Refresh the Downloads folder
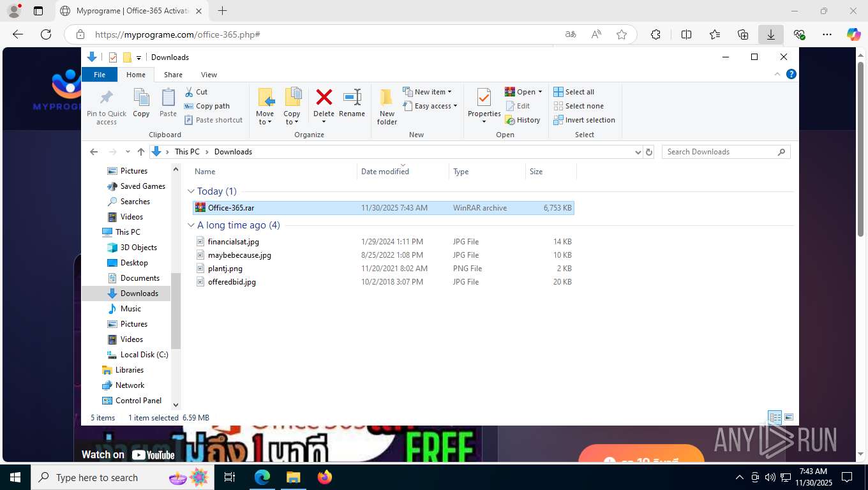This screenshot has width=868, height=490. 649,152
